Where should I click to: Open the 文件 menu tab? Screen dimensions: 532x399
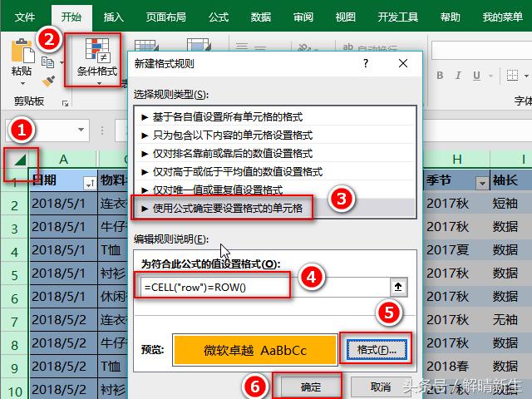pos(25,17)
